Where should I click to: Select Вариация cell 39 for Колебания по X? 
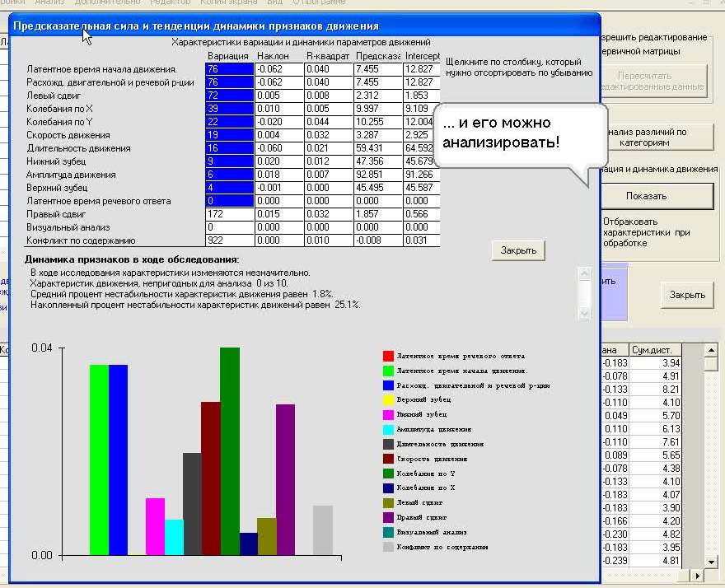coord(229,109)
